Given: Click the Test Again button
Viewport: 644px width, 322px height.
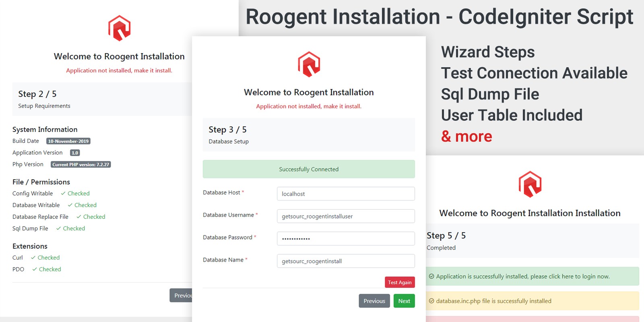Looking at the screenshot, I should point(400,282).
